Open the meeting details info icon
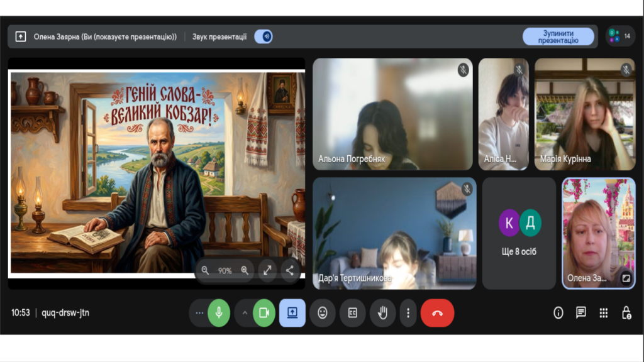This screenshot has width=644, height=362. pos(558,313)
